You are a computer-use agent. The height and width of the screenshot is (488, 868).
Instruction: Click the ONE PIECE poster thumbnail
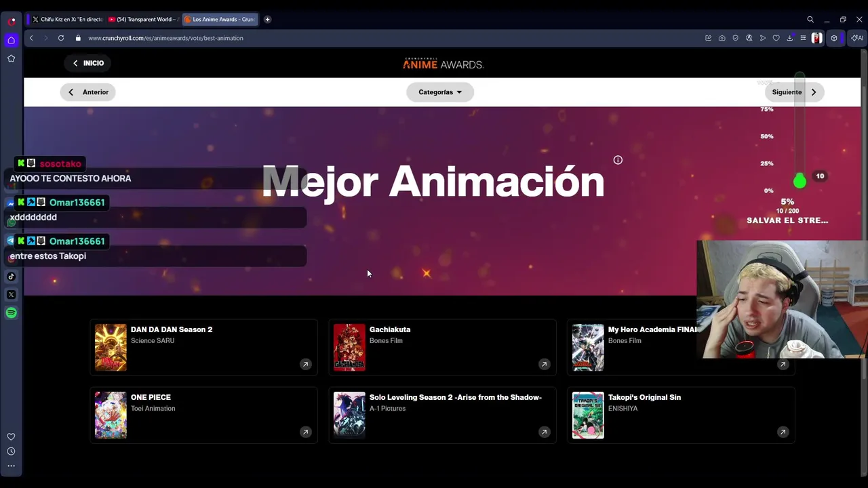111,415
